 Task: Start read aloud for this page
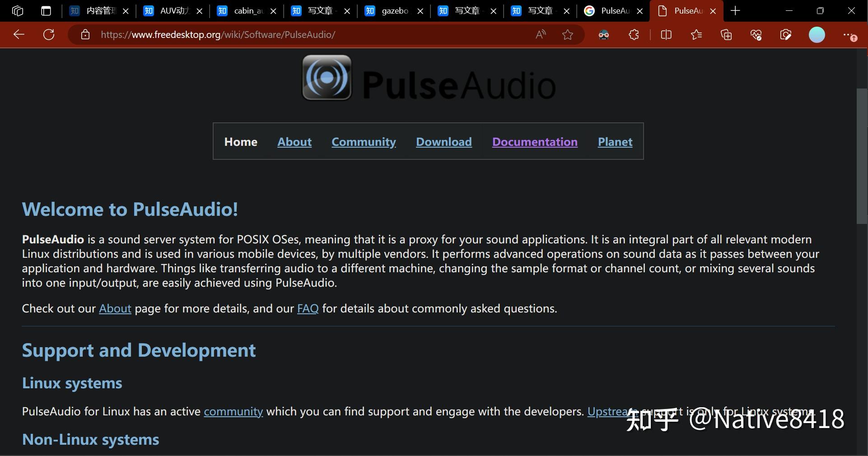[x=540, y=34]
